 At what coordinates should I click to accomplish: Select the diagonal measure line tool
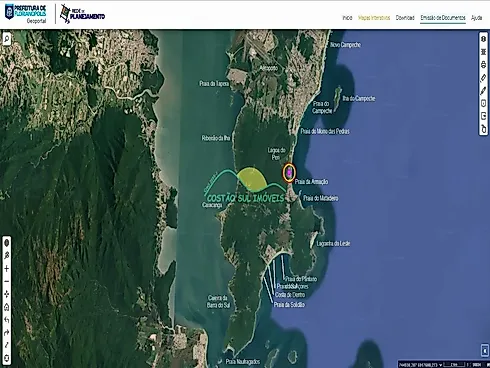(x=6, y=346)
